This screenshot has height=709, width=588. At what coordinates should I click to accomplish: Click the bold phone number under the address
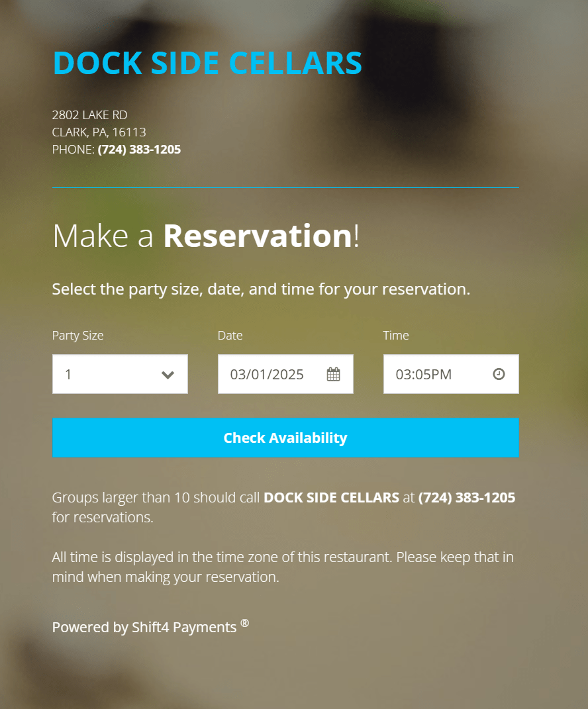(x=139, y=150)
